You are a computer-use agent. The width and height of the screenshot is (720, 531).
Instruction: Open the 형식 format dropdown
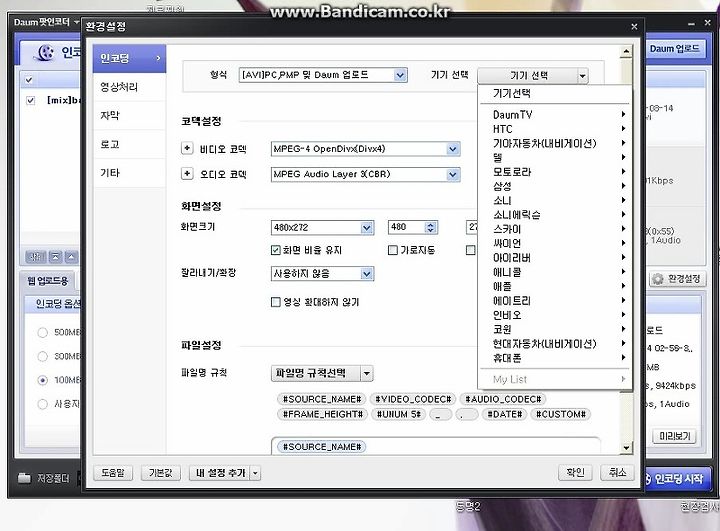(323, 75)
